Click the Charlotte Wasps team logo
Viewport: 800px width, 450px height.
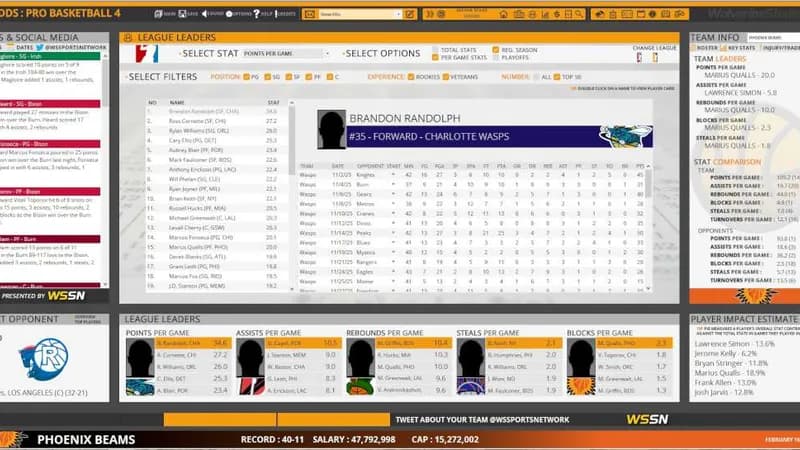[625, 136]
